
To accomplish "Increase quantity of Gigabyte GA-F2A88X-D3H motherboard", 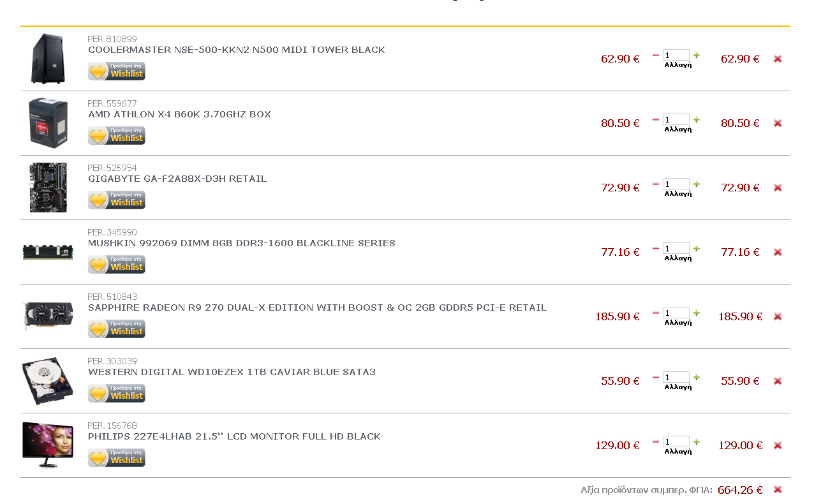I will click(697, 184).
